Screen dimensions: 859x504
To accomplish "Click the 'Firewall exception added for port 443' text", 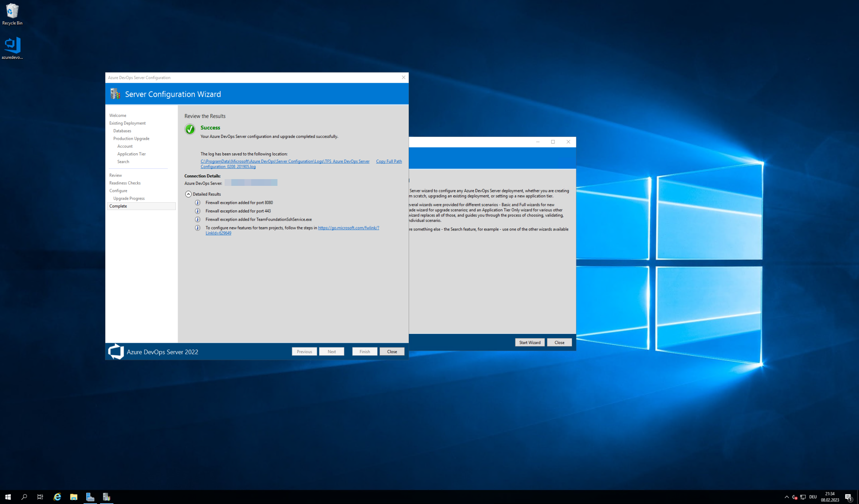I will point(238,211).
